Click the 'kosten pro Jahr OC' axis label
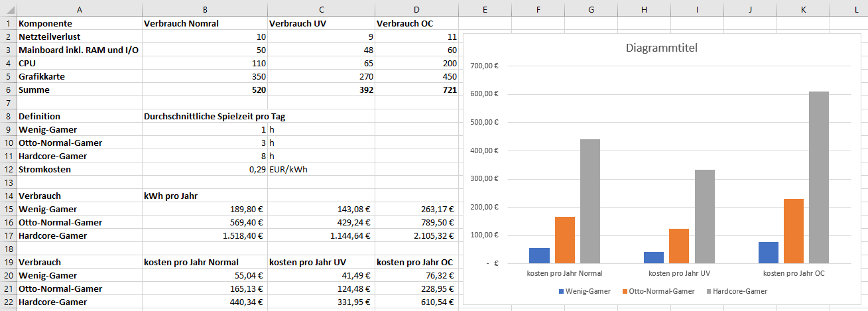This screenshot has height=311, width=868. pyautogui.click(x=794, y=273)
